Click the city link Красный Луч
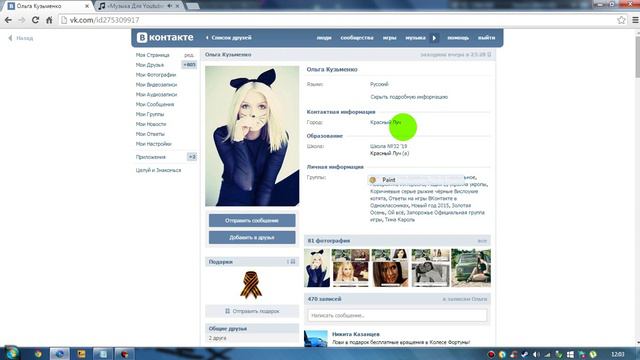This screenshot has height=360, width=640. pos(386,122)
